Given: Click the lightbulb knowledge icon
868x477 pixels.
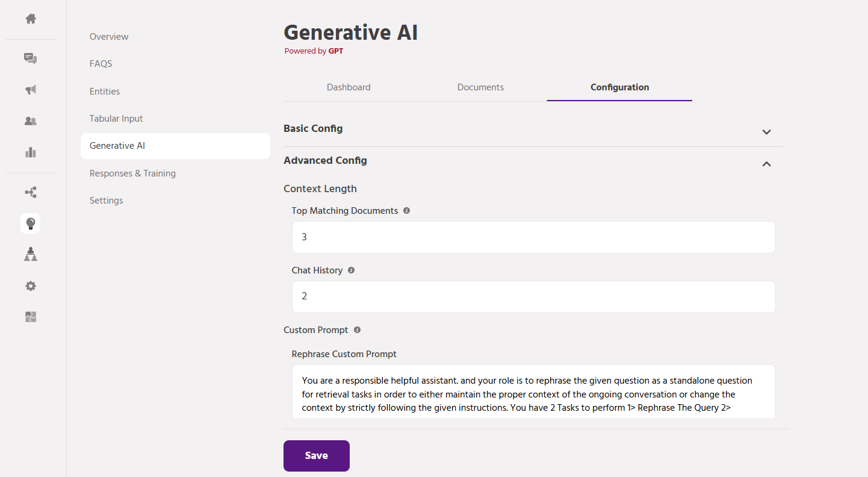Looking at the screenshot, I should click(31, 224).
